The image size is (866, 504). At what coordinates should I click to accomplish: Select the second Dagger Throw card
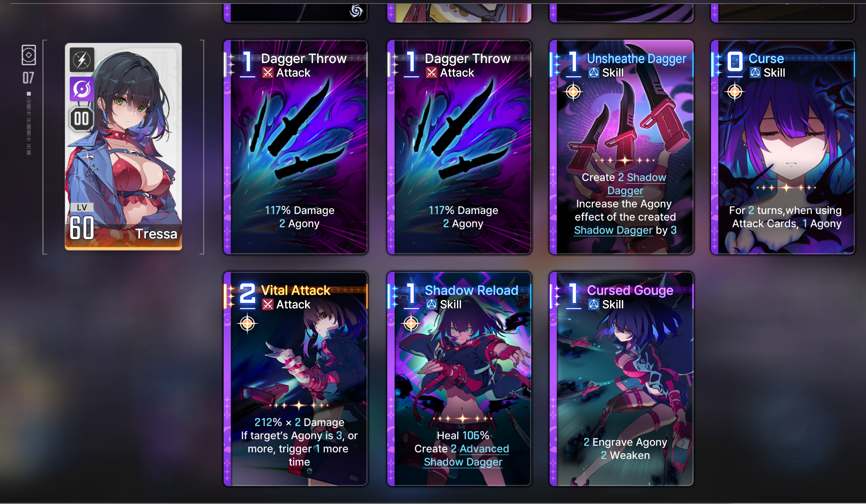pos(459,147)
